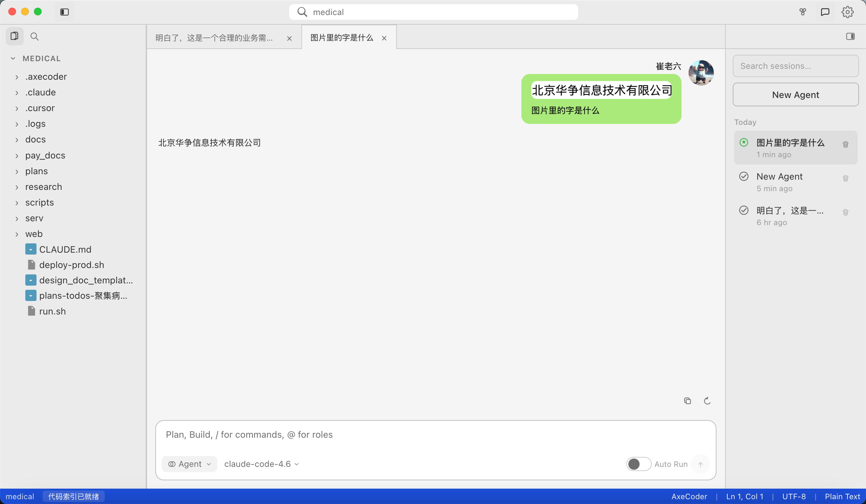This screenshot has height=504, width=866.
Task: Expand the research folder
Action: [17, 187]
